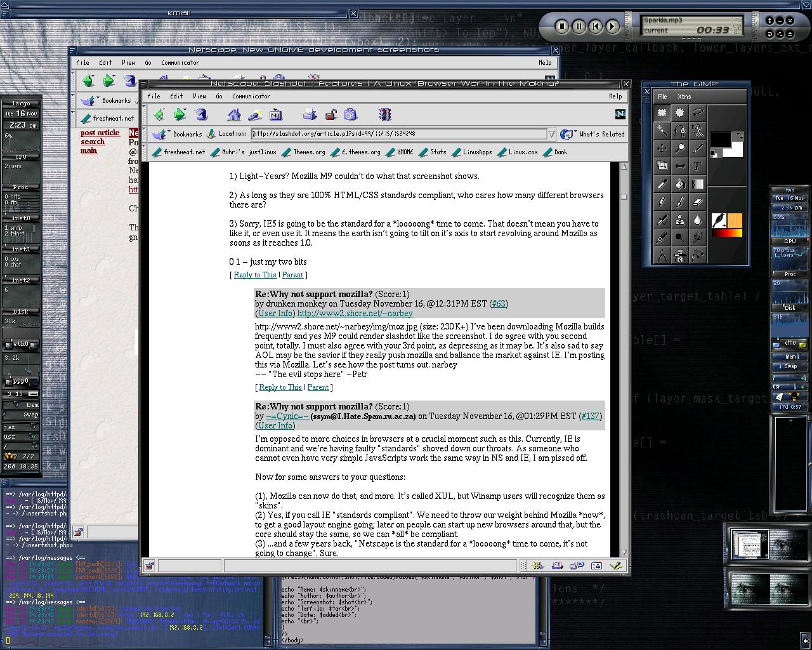
Task: Print the Slashdot page
Action: (310, 114)
